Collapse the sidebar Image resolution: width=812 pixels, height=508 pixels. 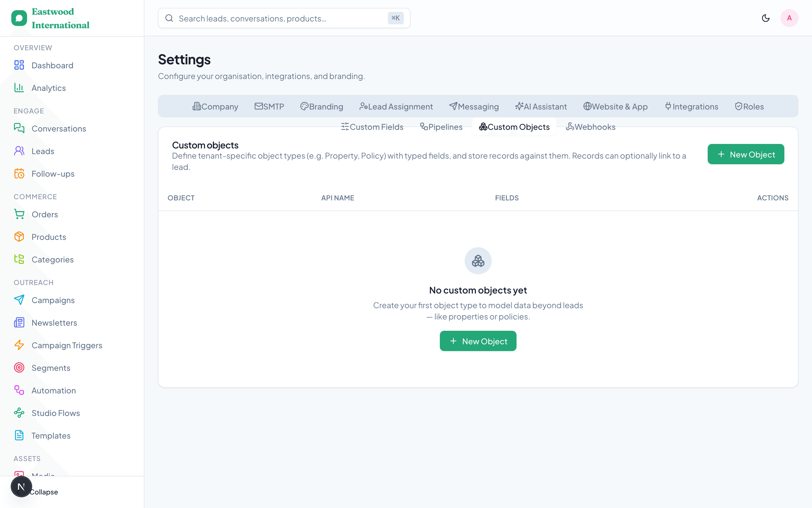44,492
